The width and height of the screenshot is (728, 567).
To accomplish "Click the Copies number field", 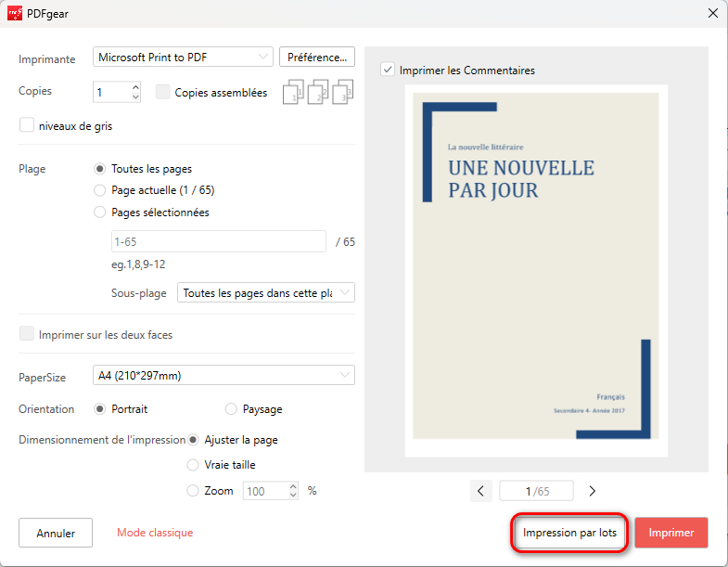I will (112, 92).
